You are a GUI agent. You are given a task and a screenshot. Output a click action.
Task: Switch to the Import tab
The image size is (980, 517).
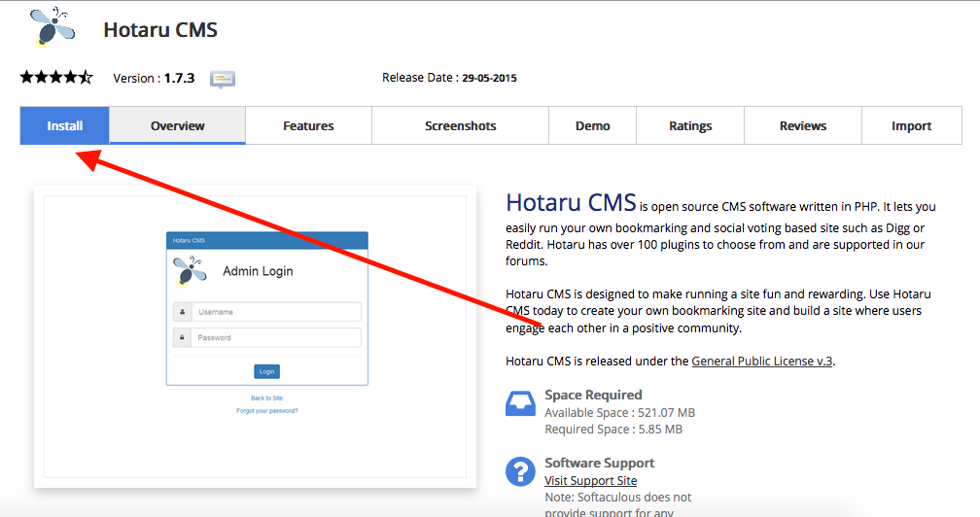911,125
